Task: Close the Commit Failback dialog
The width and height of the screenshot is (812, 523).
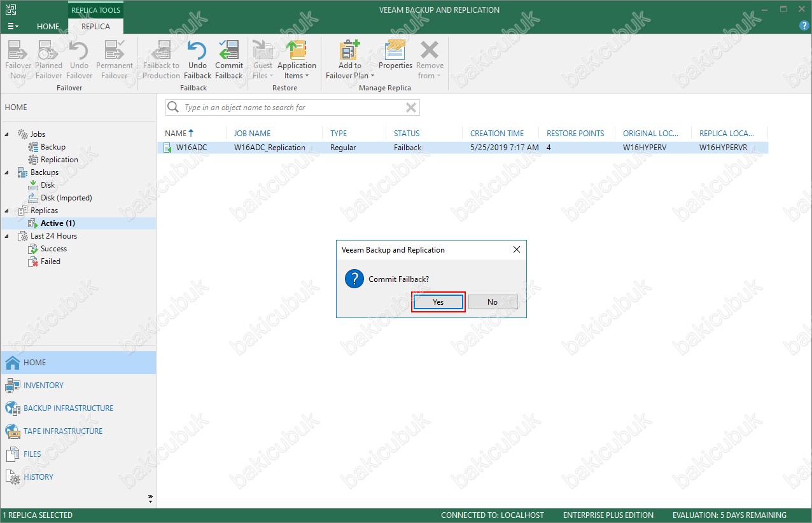Action: [517, 250]
